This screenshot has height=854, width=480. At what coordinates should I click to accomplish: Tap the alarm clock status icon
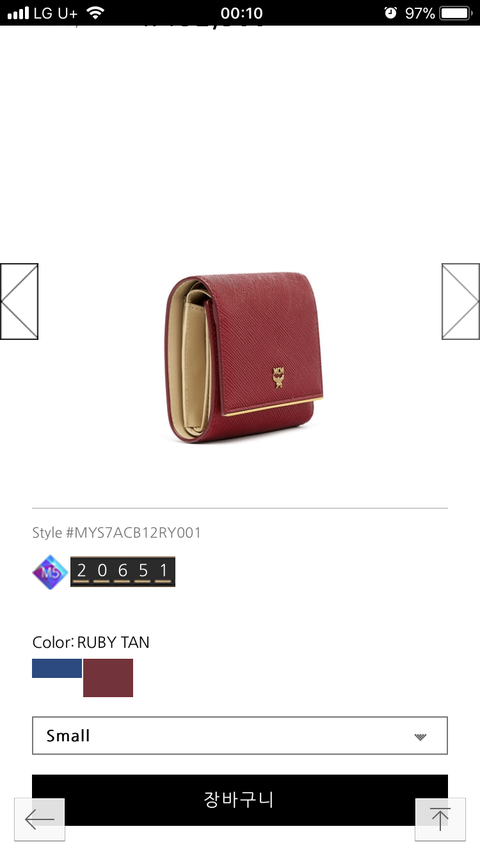point(391,13)
